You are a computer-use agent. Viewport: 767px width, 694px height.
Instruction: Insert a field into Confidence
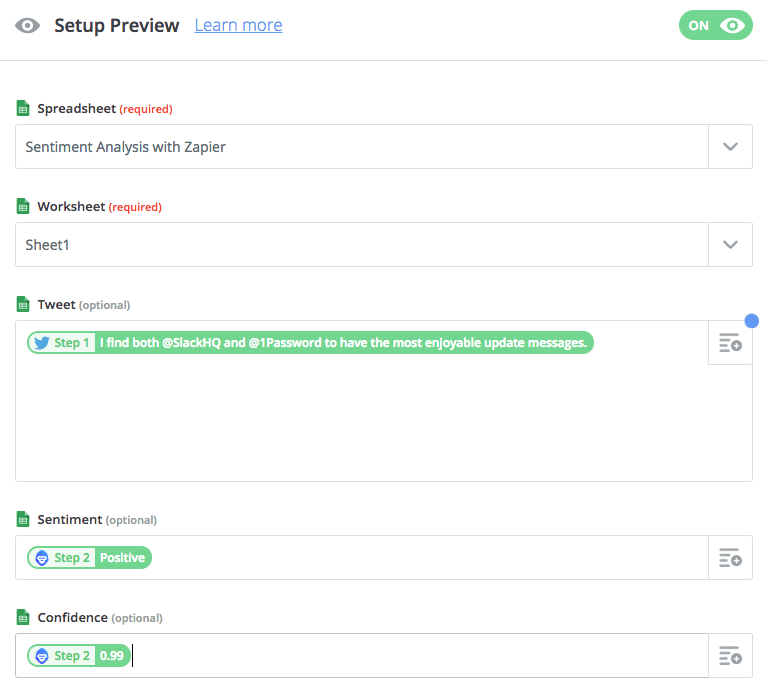click(x=730, y=656)
